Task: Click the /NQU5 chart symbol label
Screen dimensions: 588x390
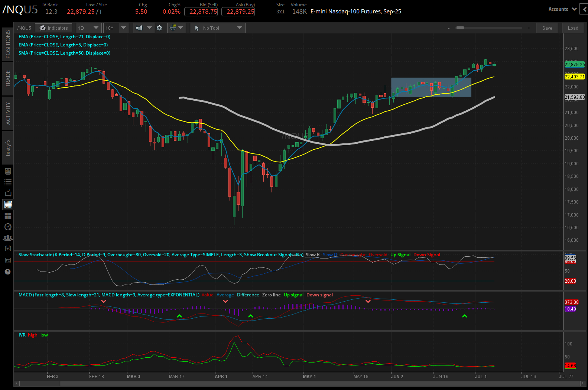Action: (x=24, y=28)
